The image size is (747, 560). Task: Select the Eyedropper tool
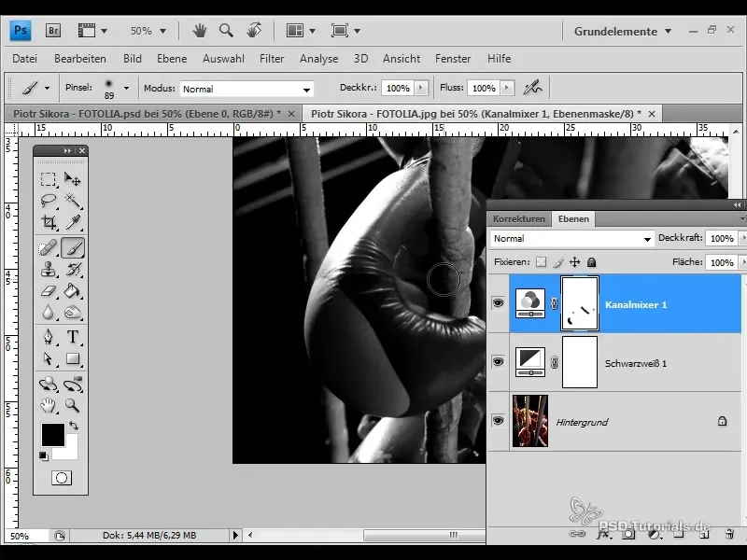(73, 222)
